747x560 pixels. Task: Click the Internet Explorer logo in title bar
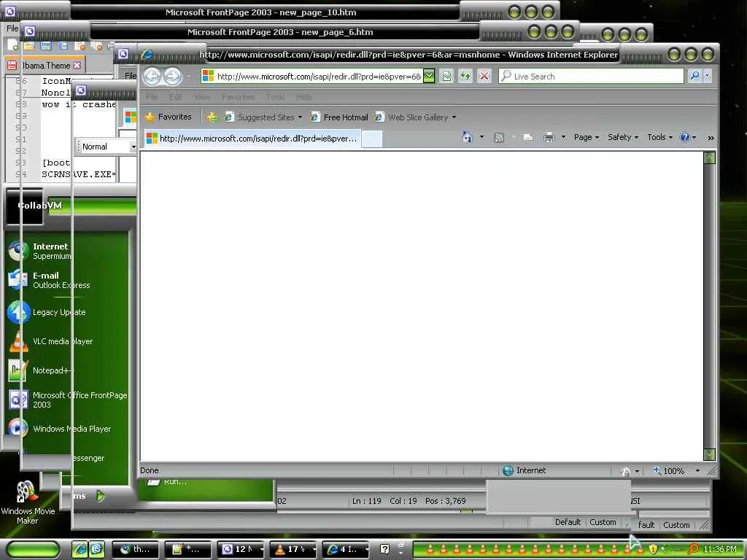coord(147,54)
